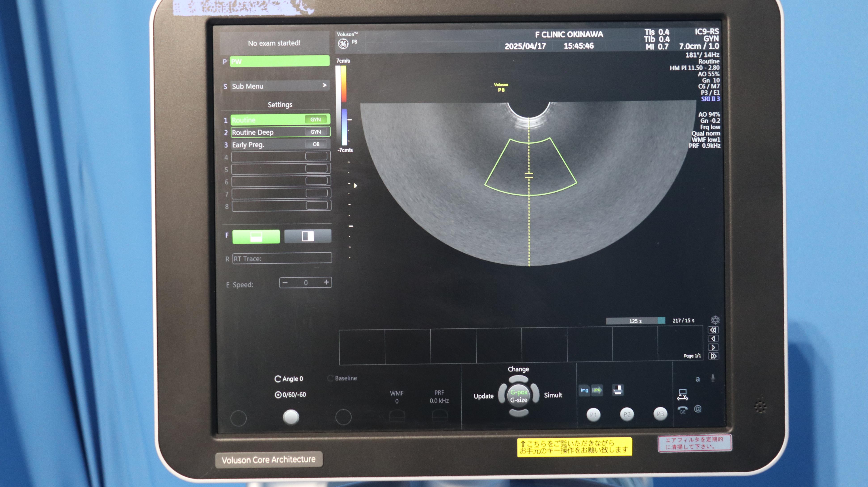868x487 pixels.
Task: Jump to first clipboard page arrow
Action: (713, 330)
